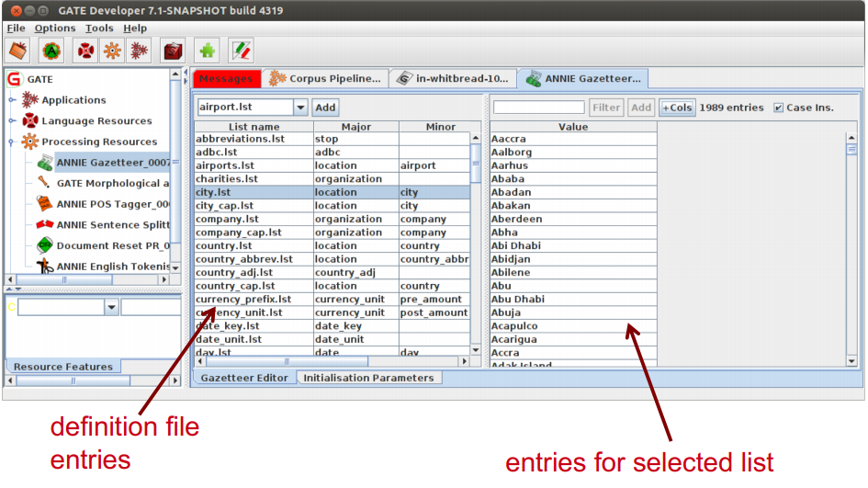Open the airport.lst list dropdown
This screenshot has height=488, width=868.
(300, 108)
